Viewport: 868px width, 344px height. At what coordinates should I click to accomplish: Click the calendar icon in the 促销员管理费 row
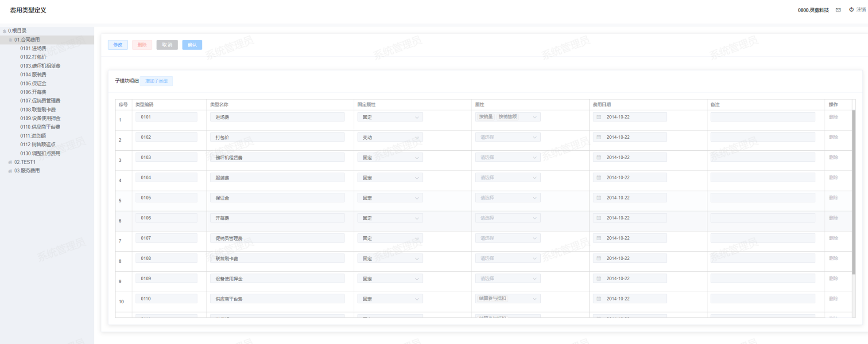(x=599, y=238)
